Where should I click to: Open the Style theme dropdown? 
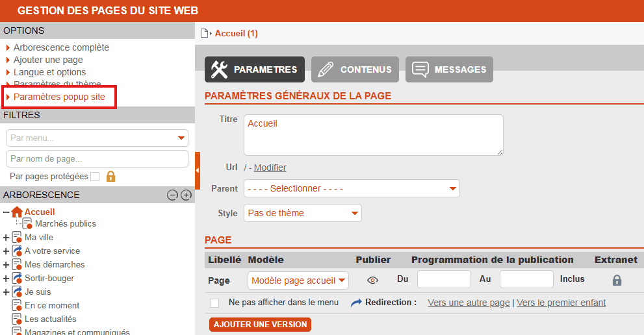303,213
